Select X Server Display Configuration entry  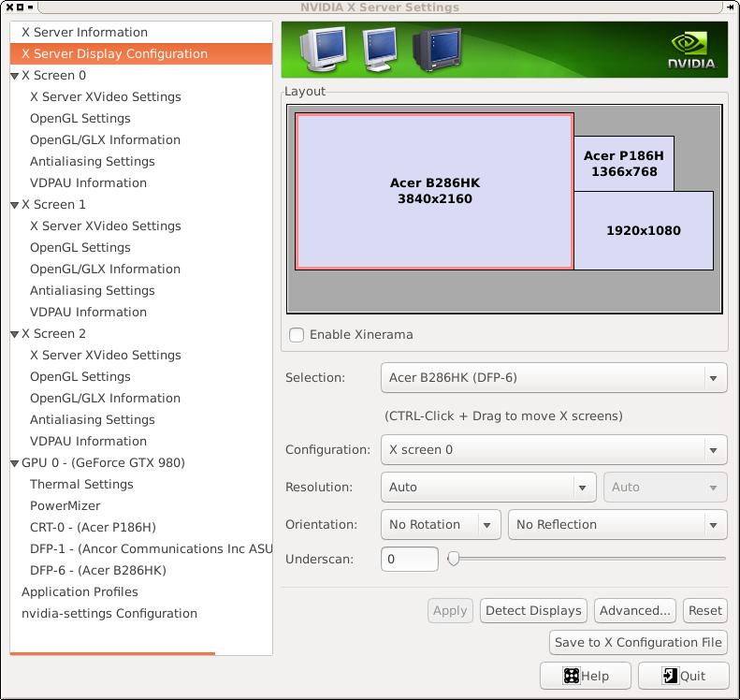click(141, 53)
